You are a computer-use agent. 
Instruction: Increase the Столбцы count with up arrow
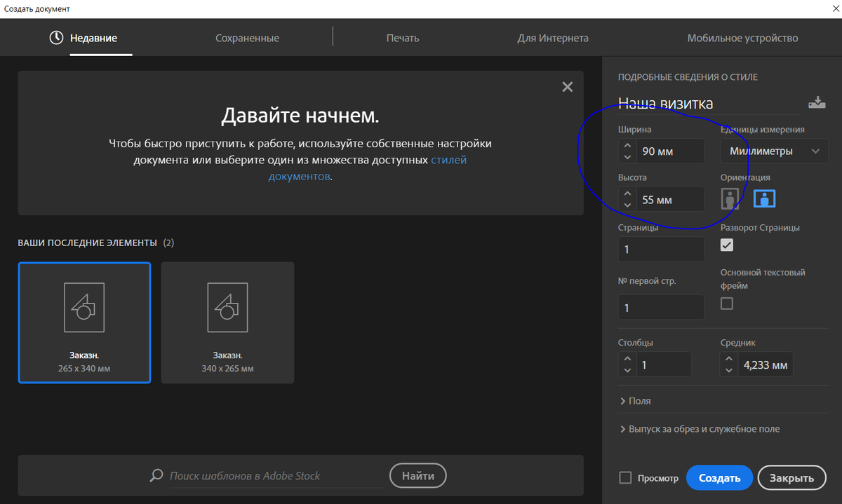627,360
